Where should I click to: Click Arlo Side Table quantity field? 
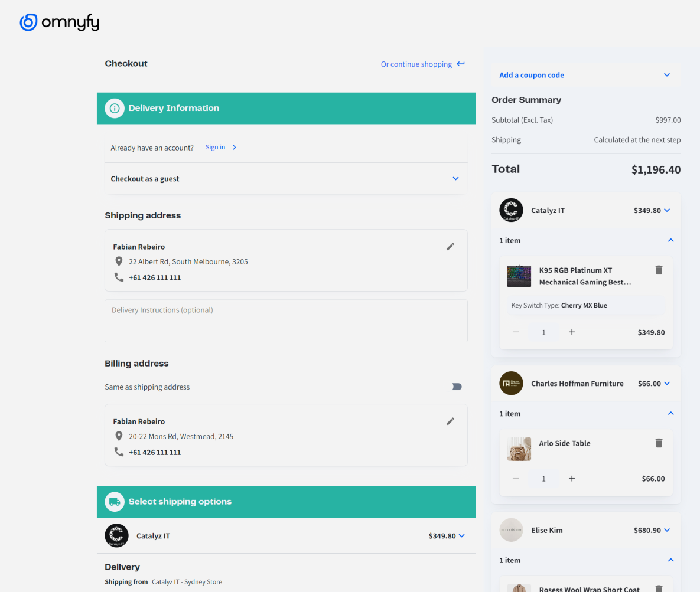click(543, 479)
